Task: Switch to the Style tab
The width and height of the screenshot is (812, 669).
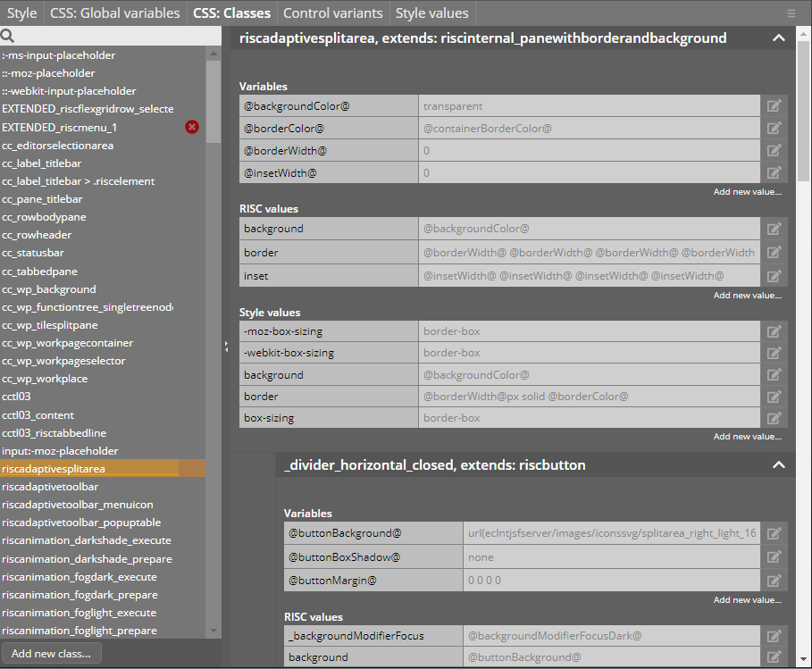Action: pyautogui.click(x=22, y=13)
